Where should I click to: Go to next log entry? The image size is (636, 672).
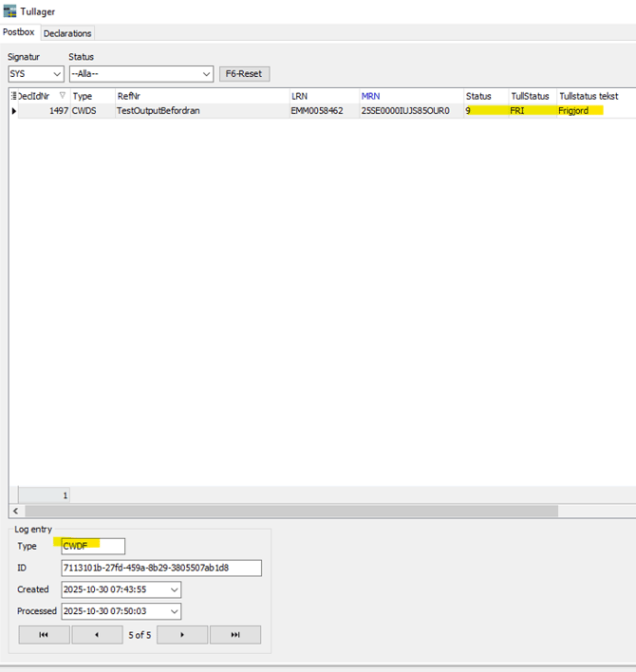click(181, 635)
